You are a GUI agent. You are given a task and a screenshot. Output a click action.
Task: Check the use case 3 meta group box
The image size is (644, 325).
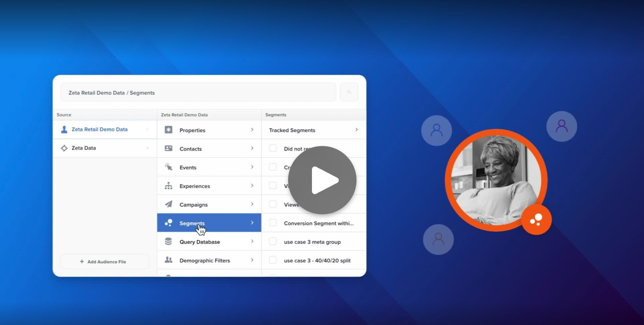pyautogui.click(x=273, y=241)
